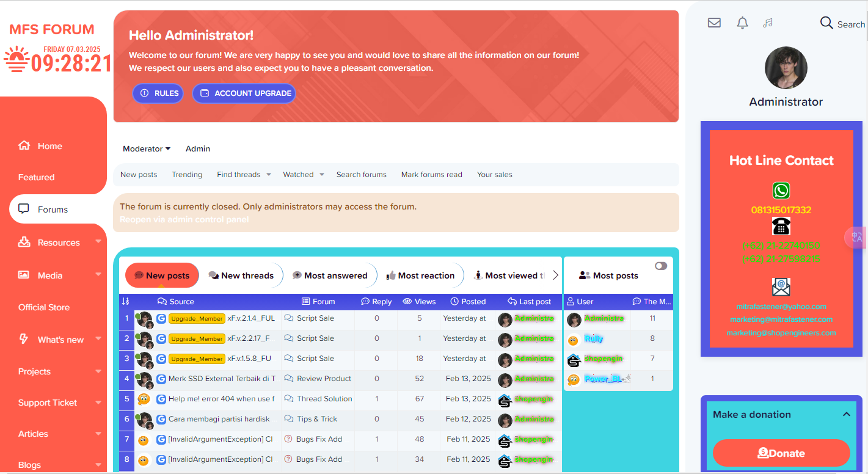Open the Admin menu item
868x474 pixels.
coord(198,148)
